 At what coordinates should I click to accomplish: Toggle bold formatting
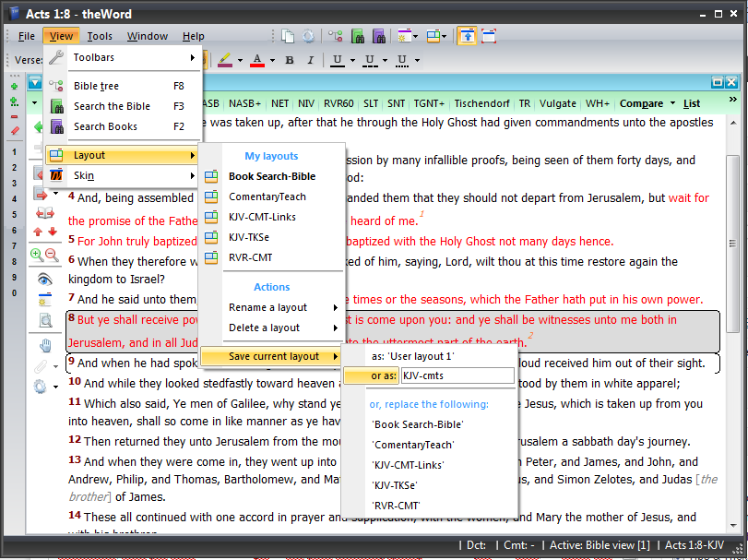point(289,60)
